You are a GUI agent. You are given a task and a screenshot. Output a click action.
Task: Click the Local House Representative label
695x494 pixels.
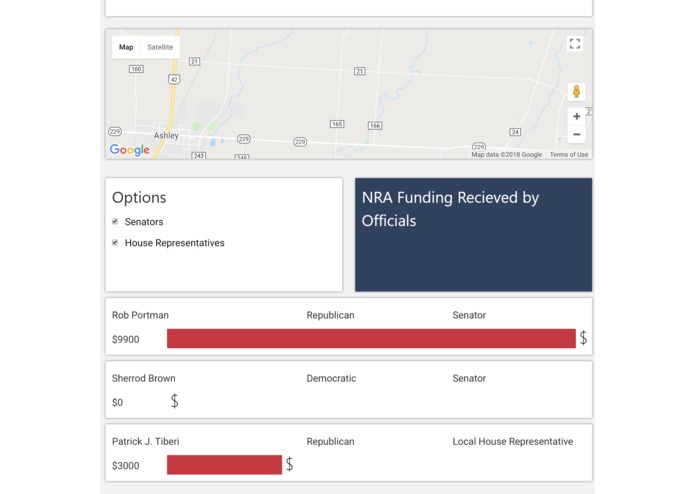512,442
